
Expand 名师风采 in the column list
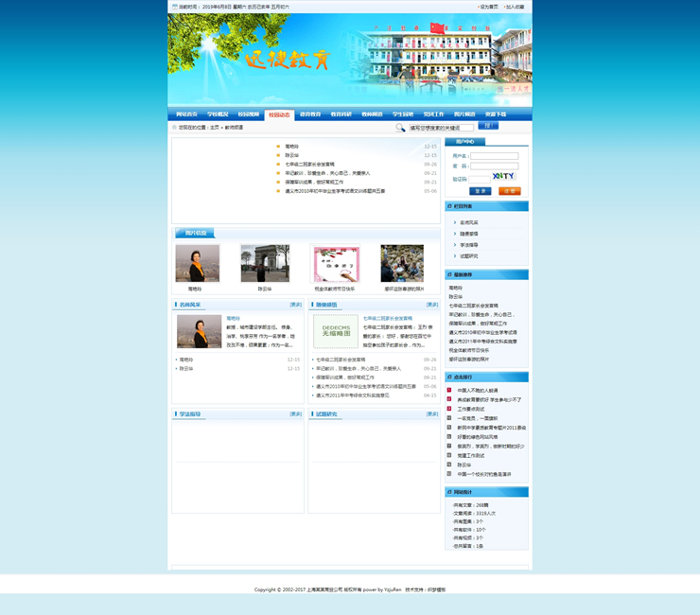[468, 222]
